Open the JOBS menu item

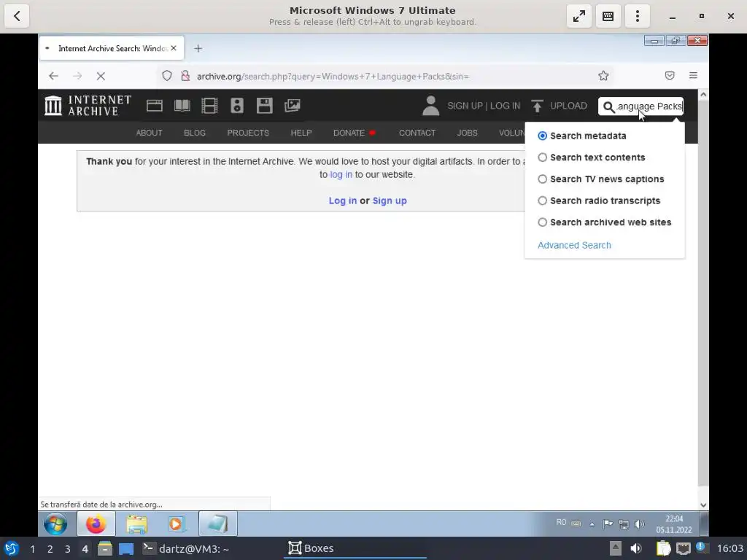click(x=467, y=133)
